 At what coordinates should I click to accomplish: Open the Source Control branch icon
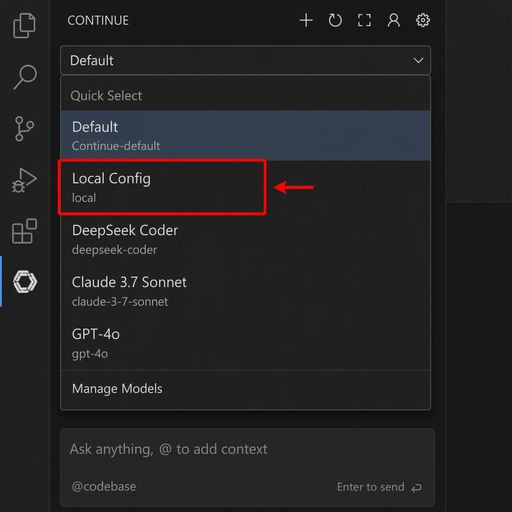point(24,129)
